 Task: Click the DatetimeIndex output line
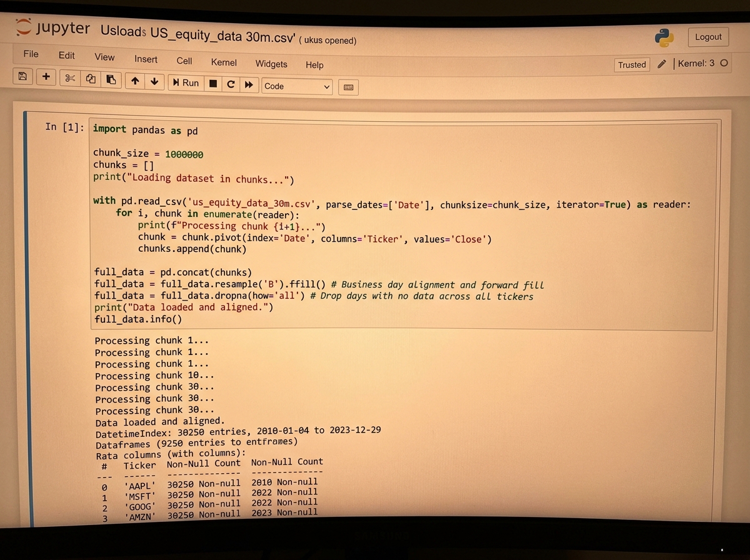click(x=238, y=432)
